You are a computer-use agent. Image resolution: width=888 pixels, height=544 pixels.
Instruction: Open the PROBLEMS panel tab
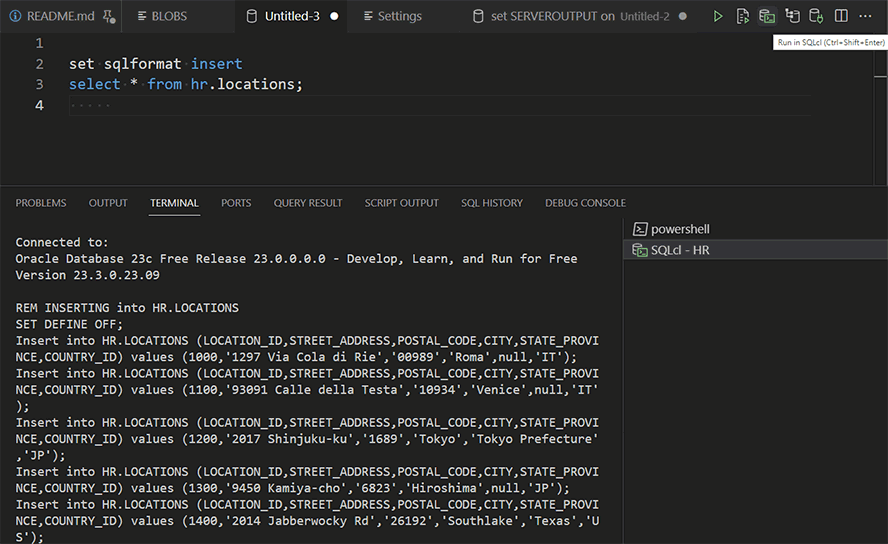coord(41,203)
